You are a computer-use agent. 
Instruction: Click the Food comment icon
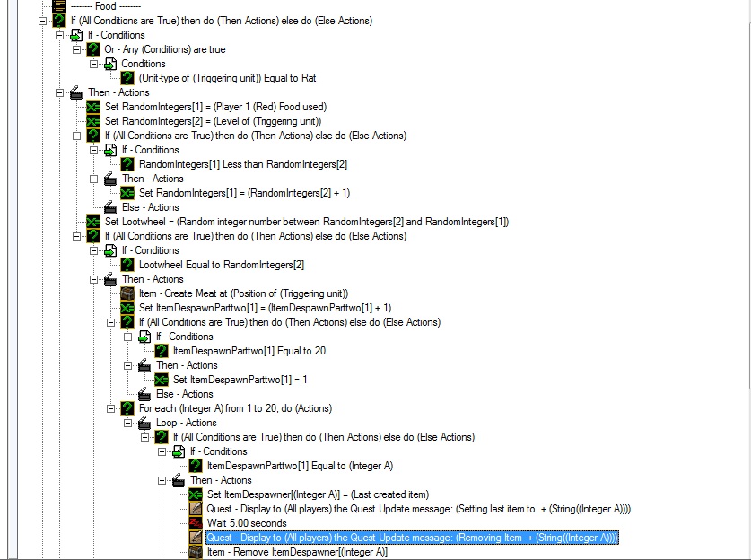(x=59, y=5)
